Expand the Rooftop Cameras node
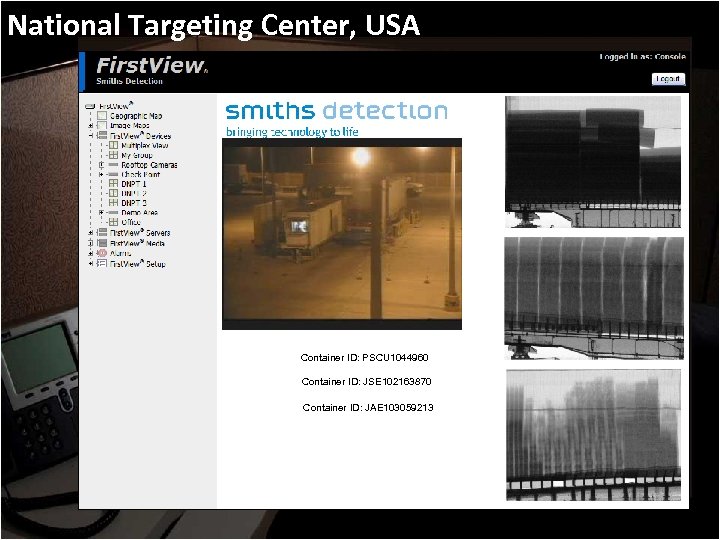This screenshot has height=540, width=720. click(101, 164)
